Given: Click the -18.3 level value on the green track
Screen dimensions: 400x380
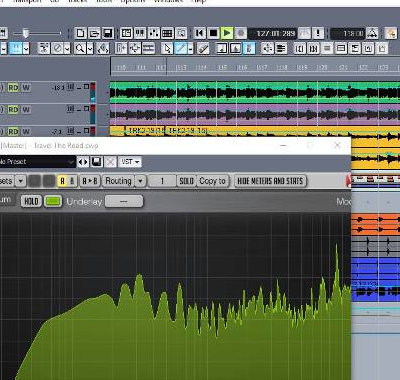Looking at the screenshot, I should pyautogui.click(x=58, y=88).
